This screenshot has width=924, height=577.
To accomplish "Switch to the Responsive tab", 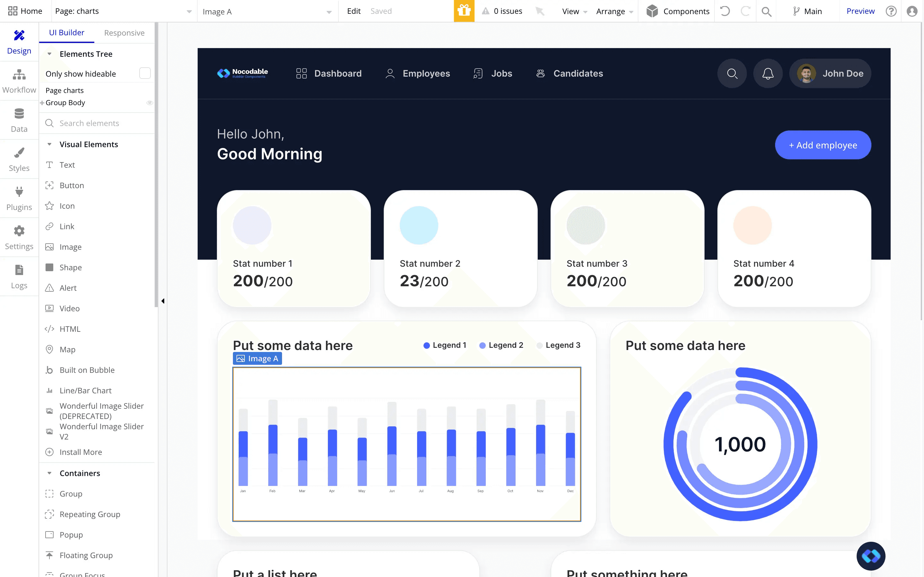I will pyautogui.click(x=124, y=33).
